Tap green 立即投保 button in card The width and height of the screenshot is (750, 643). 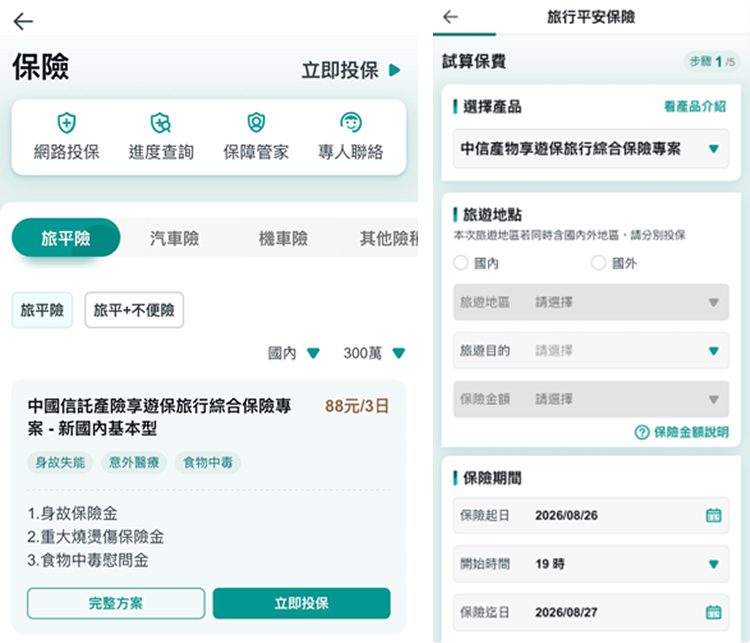pos(301,603)
